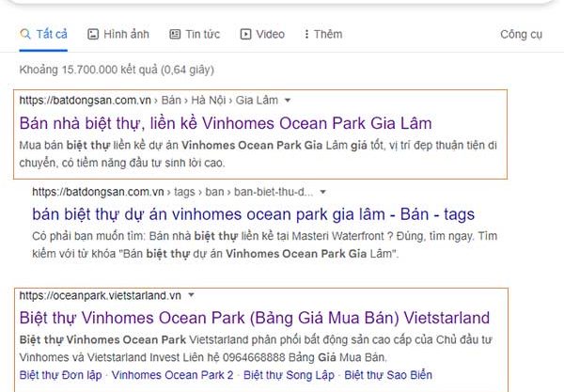Open result Biệt thự Vinhomes Ocean Park Vietstarland
Viewport: 564px width, 392px height.
coord(255,318)
